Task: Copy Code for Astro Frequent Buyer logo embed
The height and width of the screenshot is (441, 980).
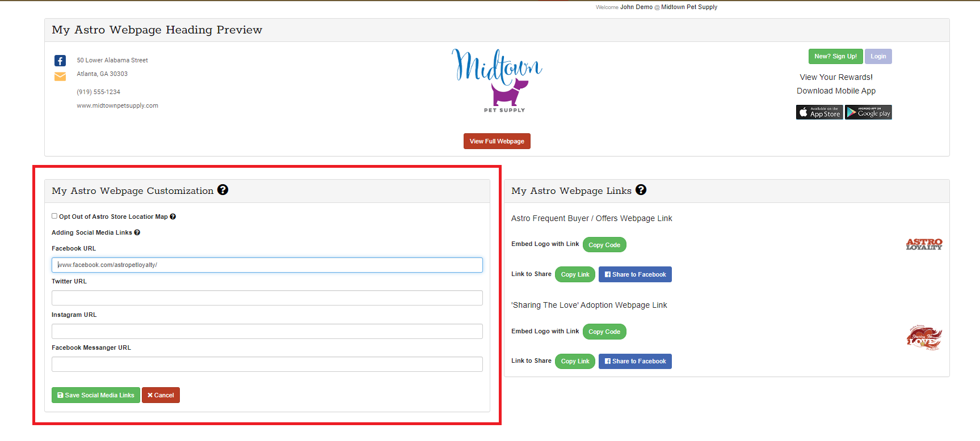Action: [x=604, y=245]
